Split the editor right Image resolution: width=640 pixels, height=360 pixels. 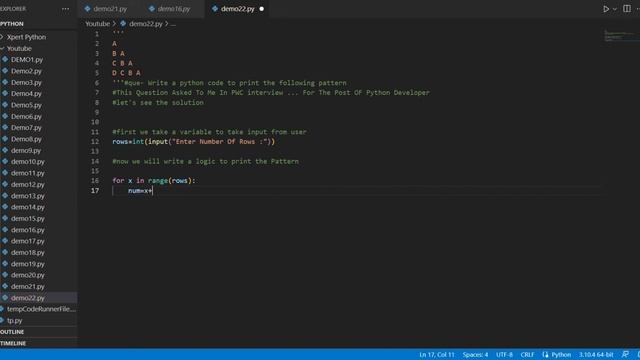point(627,9)
